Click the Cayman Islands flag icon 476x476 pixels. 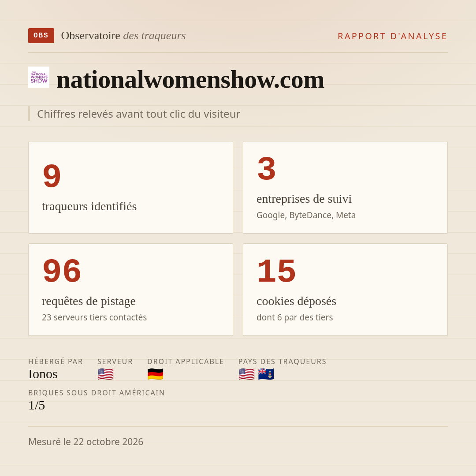266,374
